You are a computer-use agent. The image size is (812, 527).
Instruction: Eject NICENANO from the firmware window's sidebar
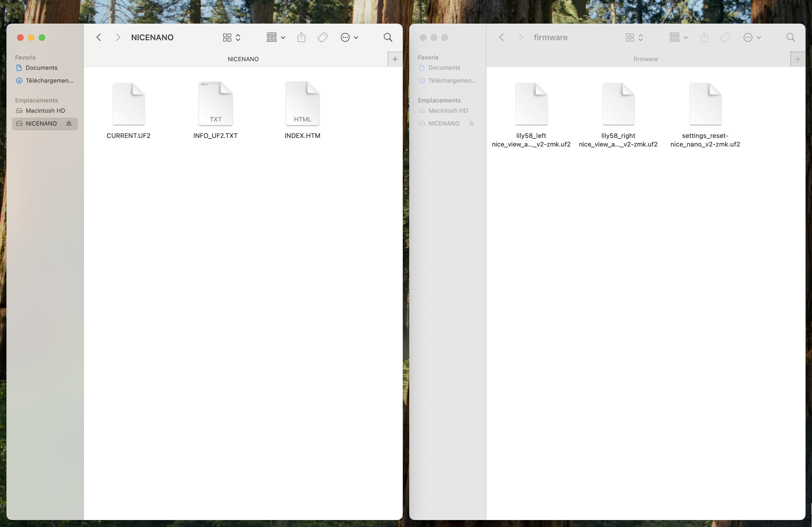[472, 123]
